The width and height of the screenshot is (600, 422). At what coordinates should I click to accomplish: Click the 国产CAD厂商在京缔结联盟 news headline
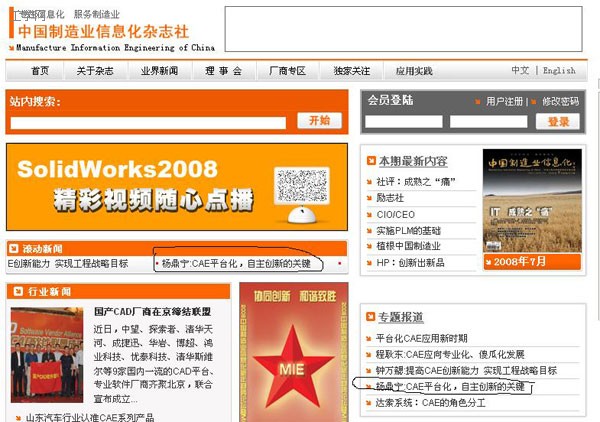coord(152,312)
